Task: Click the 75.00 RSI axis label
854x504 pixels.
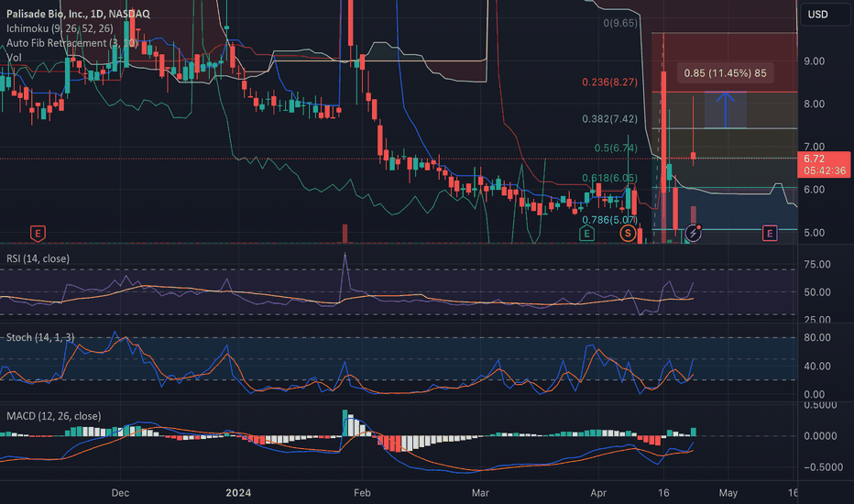Action: tap(817, 264)
